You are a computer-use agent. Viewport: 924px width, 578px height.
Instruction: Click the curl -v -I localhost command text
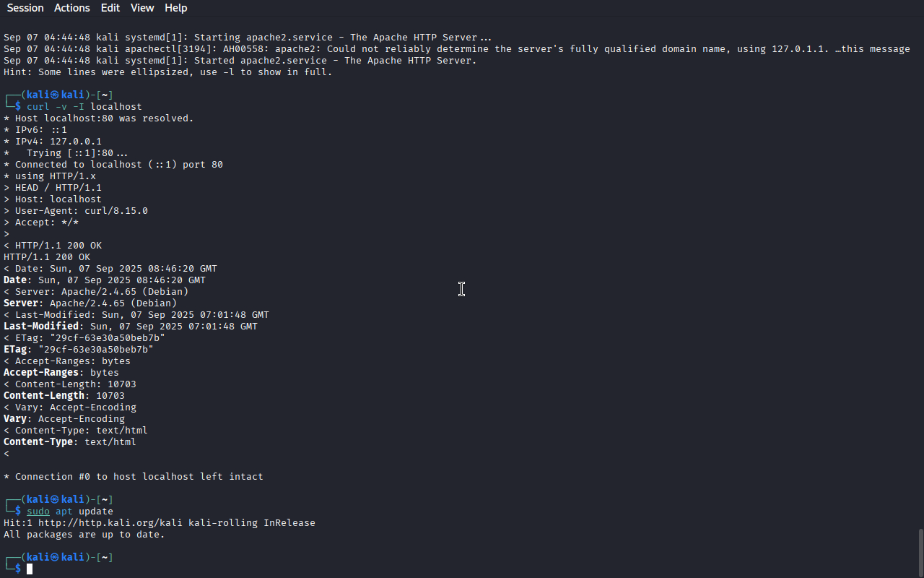pos(84,107)
